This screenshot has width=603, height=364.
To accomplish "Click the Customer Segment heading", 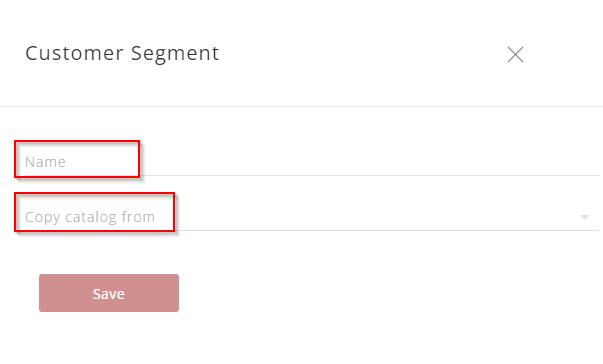I will tap(122, 53).
